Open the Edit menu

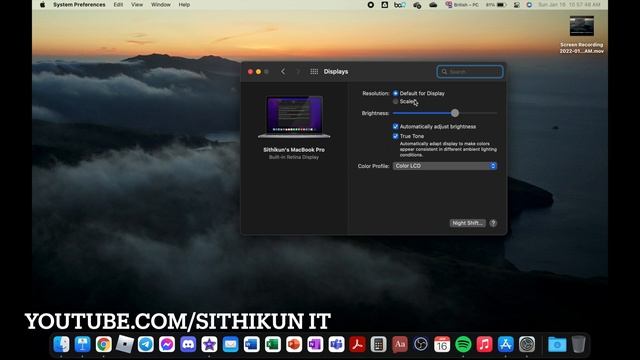pyautogui.click(x=118, y=4)
